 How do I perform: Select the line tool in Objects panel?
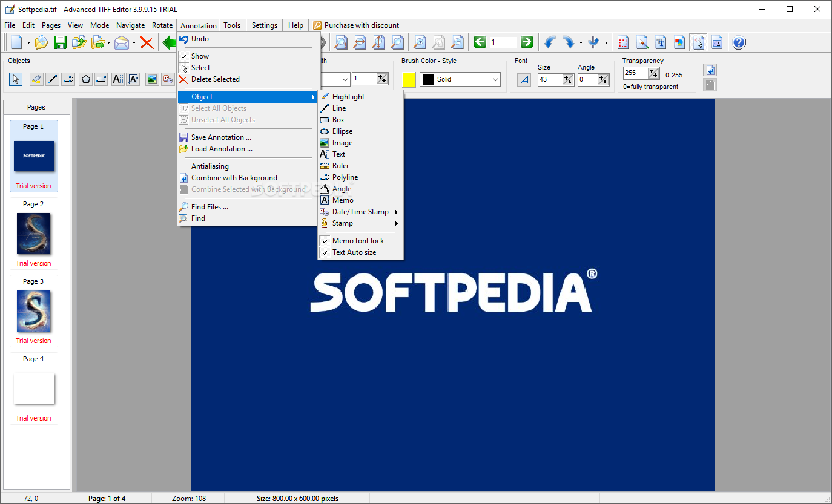53,79
